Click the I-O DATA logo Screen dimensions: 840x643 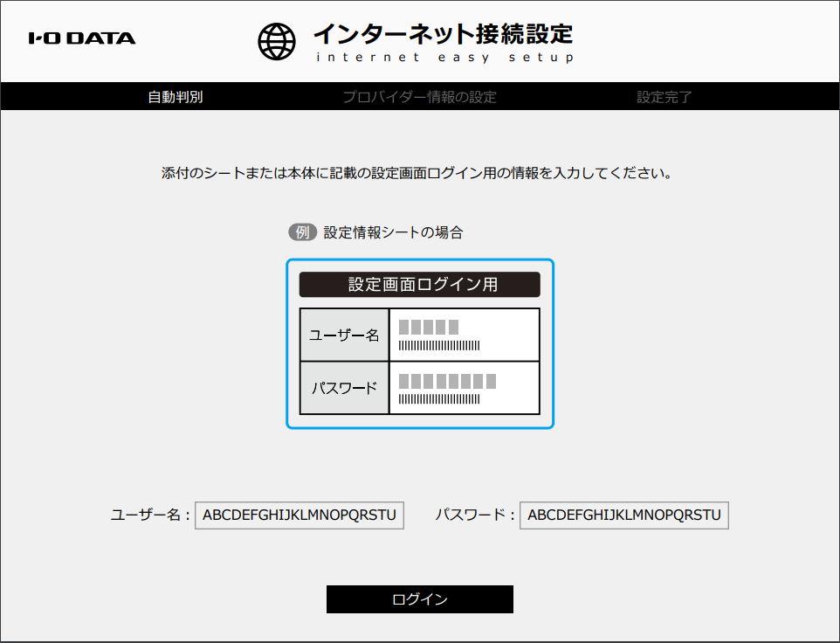(81, 38)
